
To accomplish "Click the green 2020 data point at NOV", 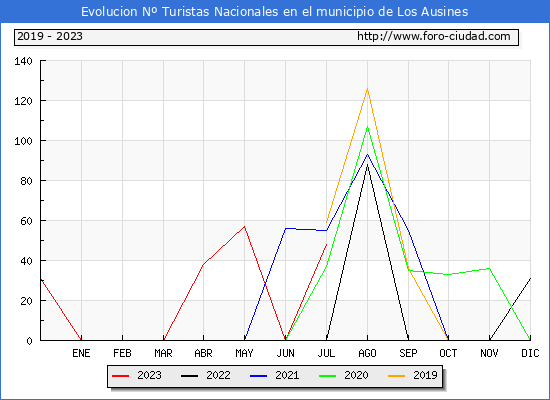I will click(489, 268).
